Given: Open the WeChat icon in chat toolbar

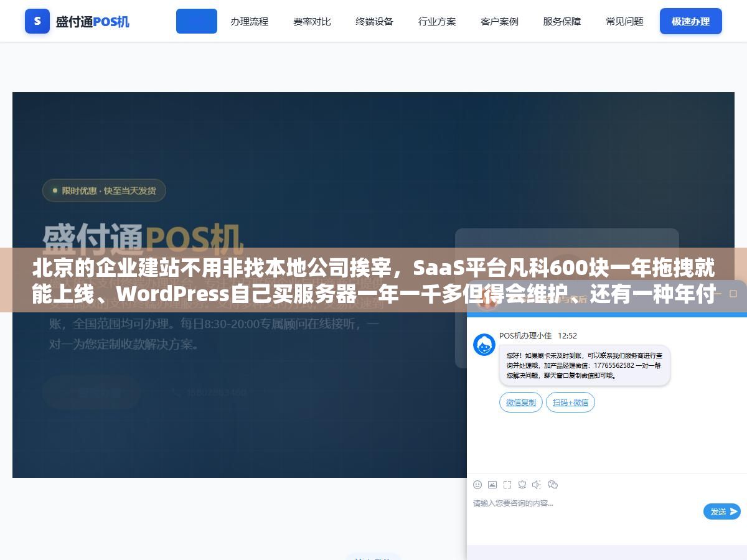Looking at the screenshot, I should (553, 485).
